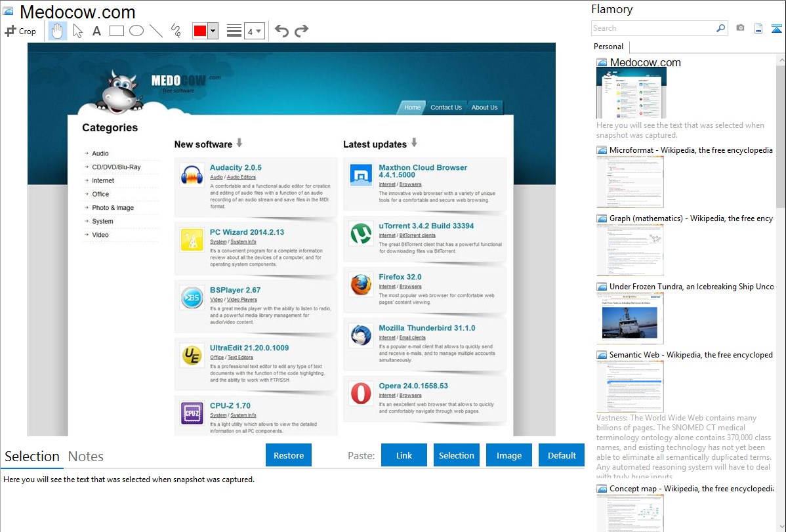The image size is (786, 532).
Task: Paste as Link
Action: [404, 455]
